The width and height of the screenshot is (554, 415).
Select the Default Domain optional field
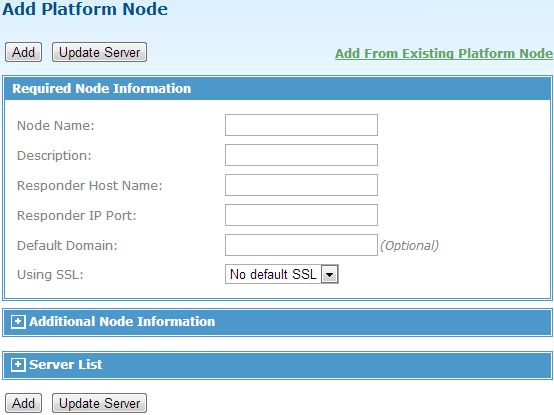click(x=301, y=245)
